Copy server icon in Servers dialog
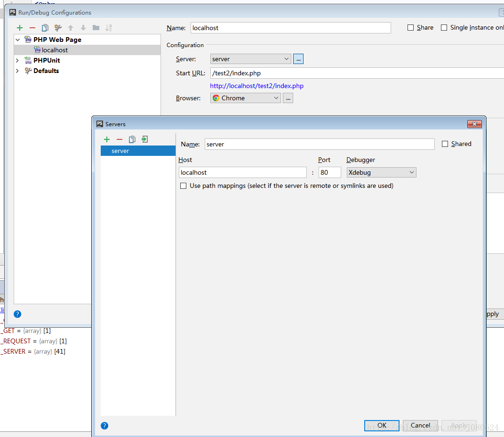This screenshot has height=437, width=504. pos(132,139)
